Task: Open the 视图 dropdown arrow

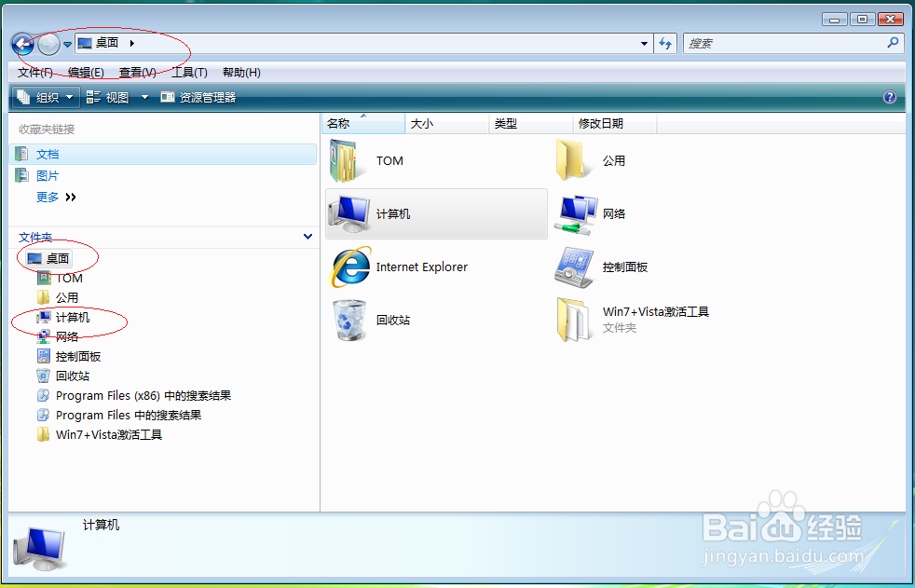Action: [x=144, y=97]
